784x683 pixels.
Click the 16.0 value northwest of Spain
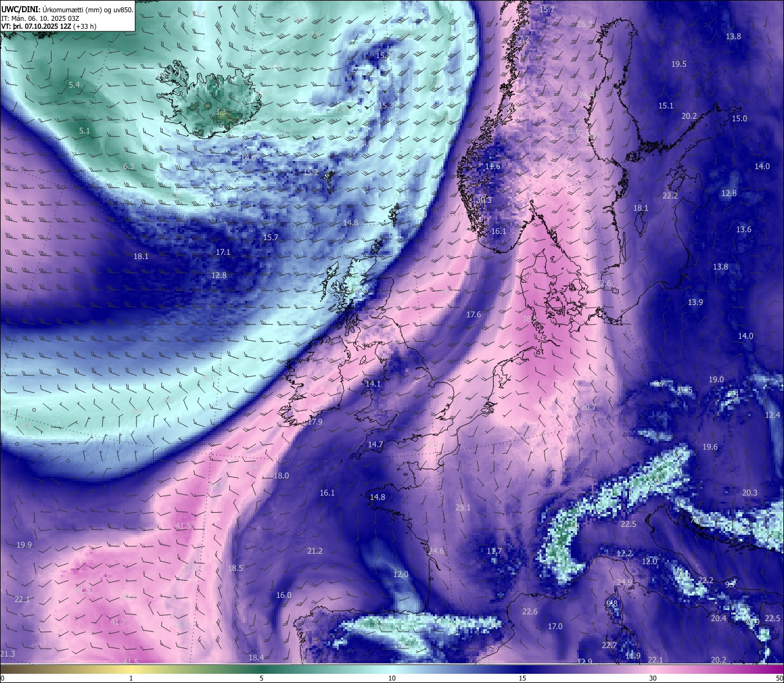284,595
